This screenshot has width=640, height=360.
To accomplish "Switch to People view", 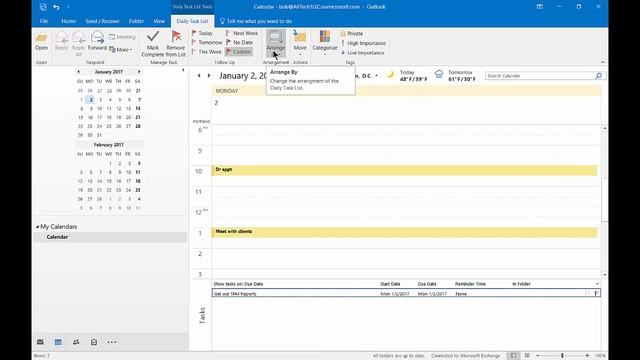I will (76, 342).
